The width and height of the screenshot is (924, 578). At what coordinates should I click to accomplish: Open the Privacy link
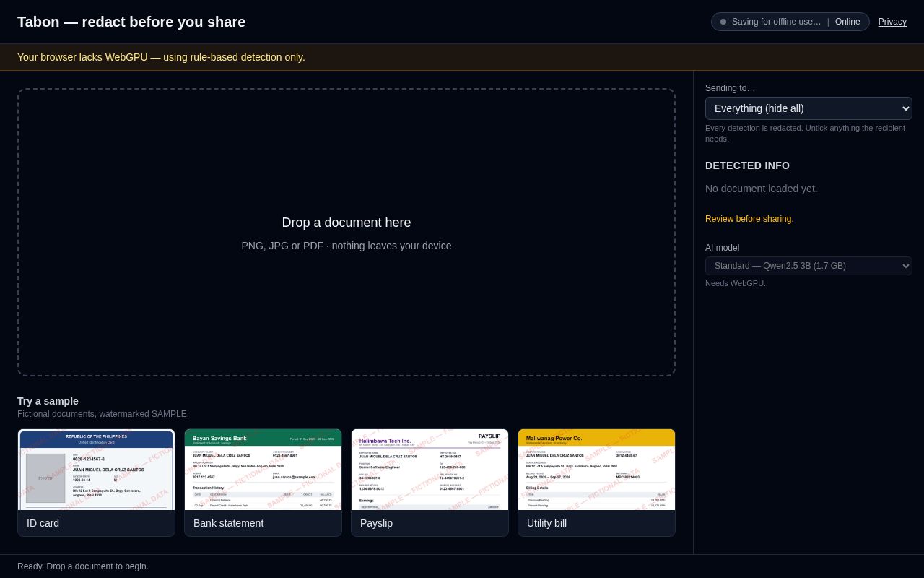coord(892,22)
